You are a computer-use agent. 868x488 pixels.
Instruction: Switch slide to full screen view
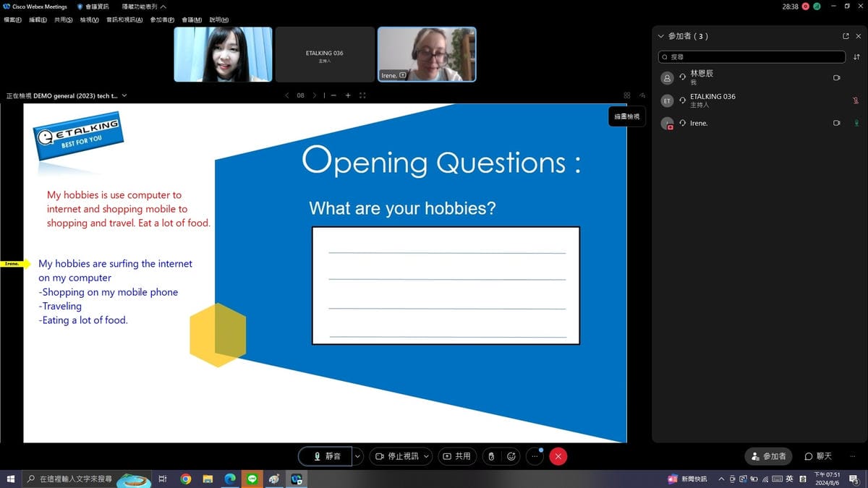[362, 95]
